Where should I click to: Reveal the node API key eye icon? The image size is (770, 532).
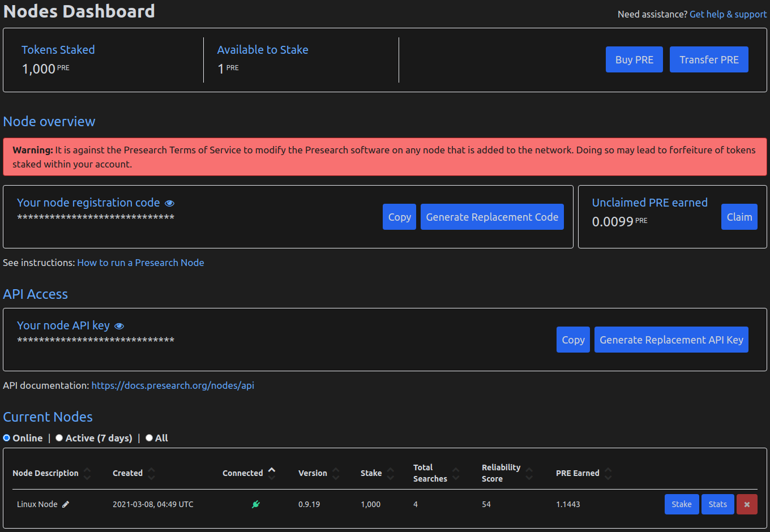(x=119, y=326)
